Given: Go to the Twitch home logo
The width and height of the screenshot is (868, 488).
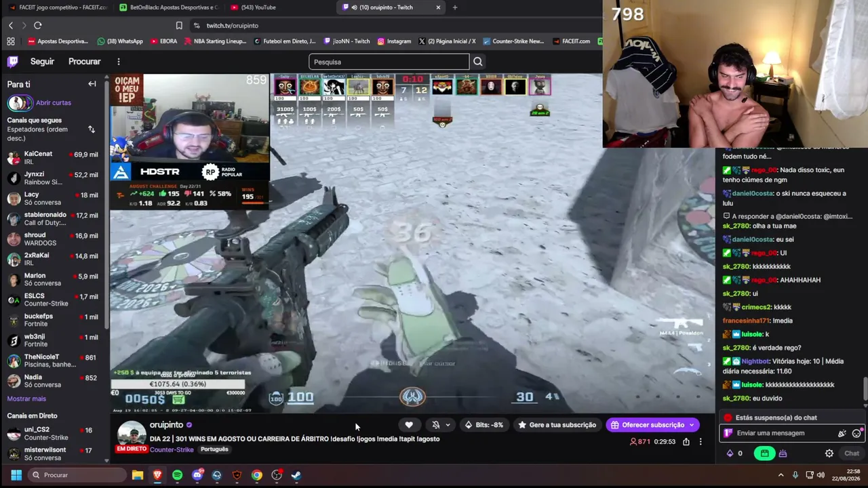Looking at the screenshot, I should pos(12,62).
